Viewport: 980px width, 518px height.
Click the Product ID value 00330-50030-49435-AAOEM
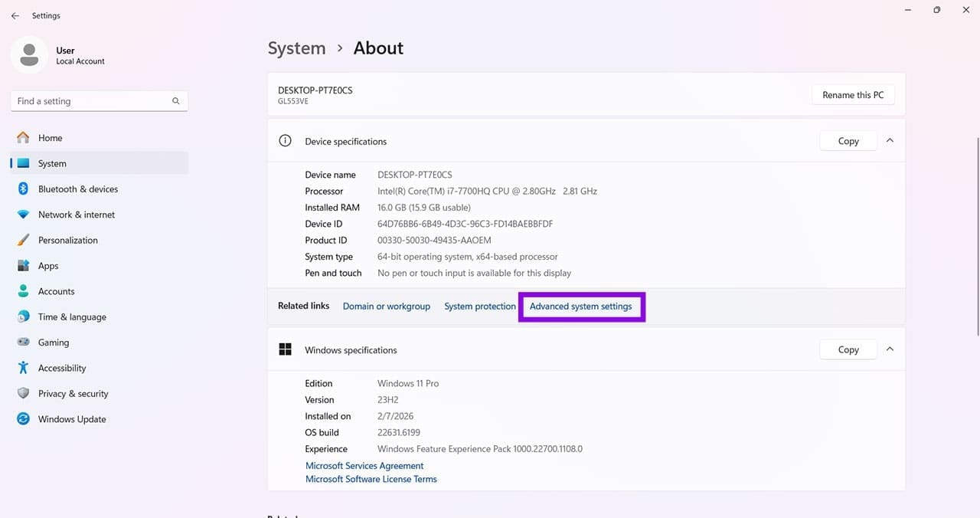pyautogui.click(x=434, y=240)
